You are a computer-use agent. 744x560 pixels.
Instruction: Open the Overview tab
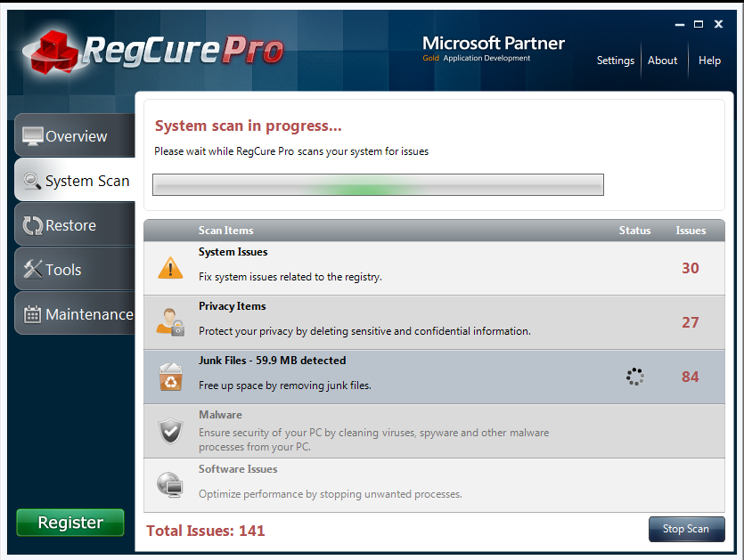75,135
